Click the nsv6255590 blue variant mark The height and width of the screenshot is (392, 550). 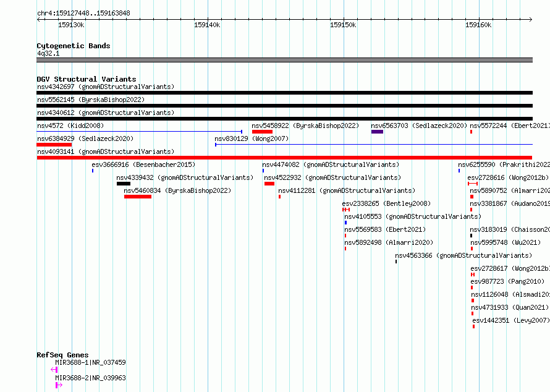459,171
